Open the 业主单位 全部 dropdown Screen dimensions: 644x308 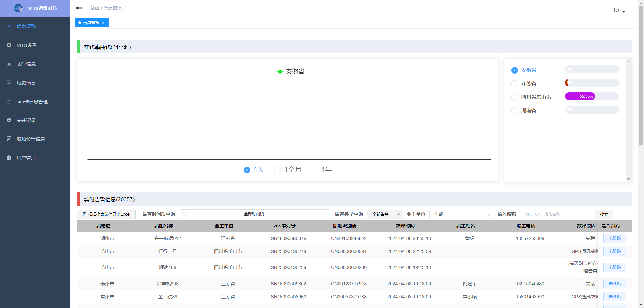[462, 214]
